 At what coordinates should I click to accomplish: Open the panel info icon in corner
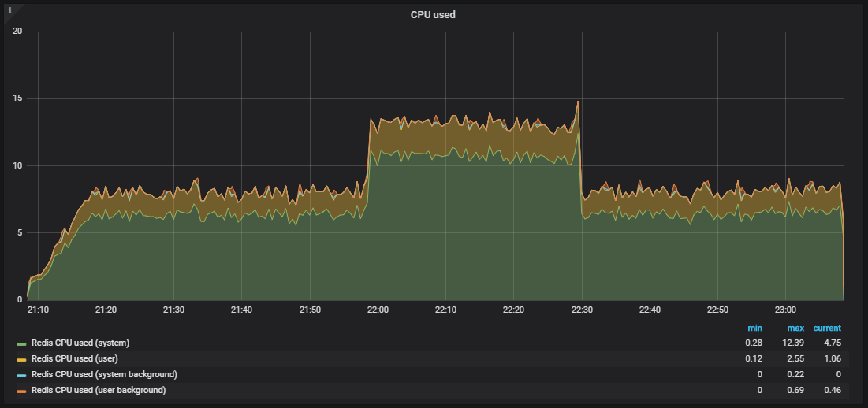point(9,10)
